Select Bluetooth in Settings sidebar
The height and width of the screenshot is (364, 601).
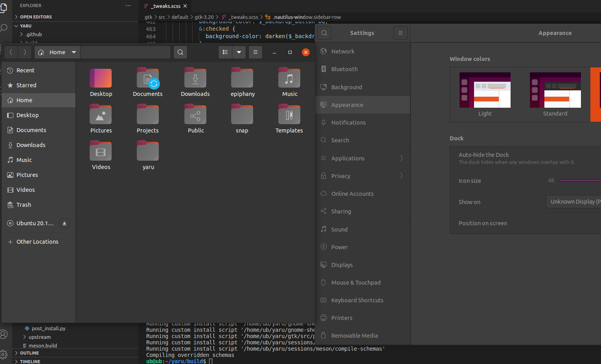pyautogui.click(x=362, y=69)
